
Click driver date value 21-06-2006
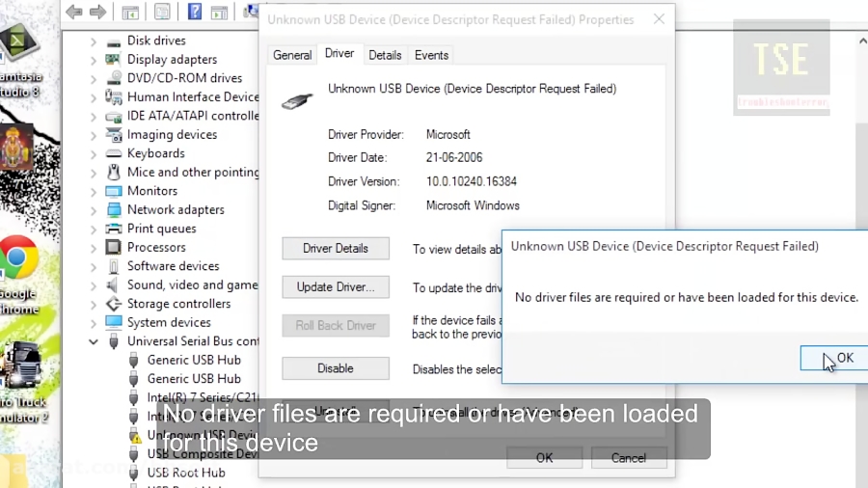click(454, 158)
